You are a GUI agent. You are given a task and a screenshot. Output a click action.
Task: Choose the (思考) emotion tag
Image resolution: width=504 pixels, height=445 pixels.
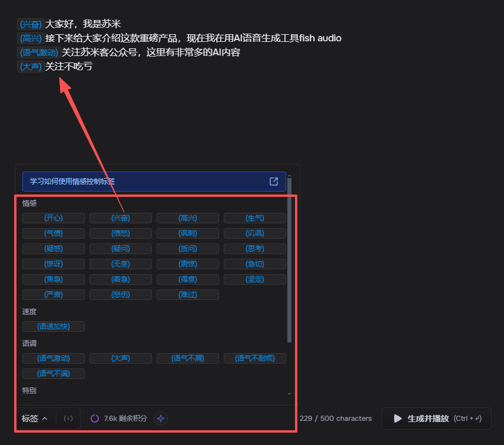tap(254, 249)
